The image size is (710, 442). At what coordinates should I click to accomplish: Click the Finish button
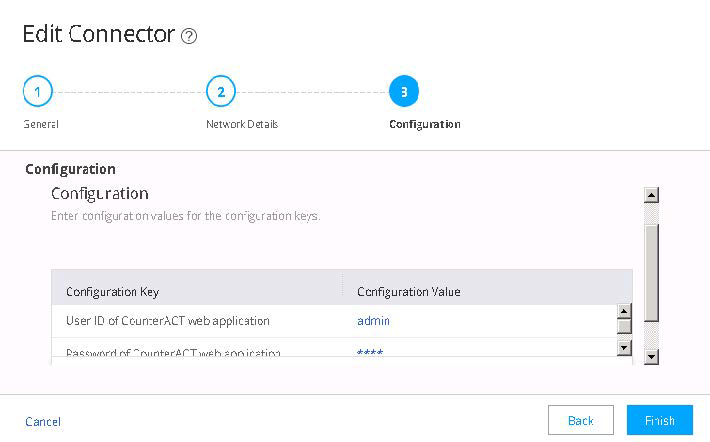click(659, 420)
